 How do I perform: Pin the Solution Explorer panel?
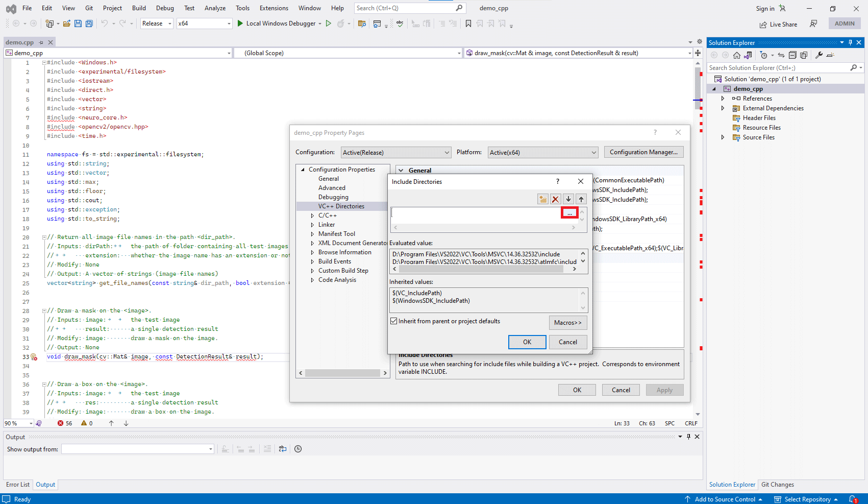[850, 42]
